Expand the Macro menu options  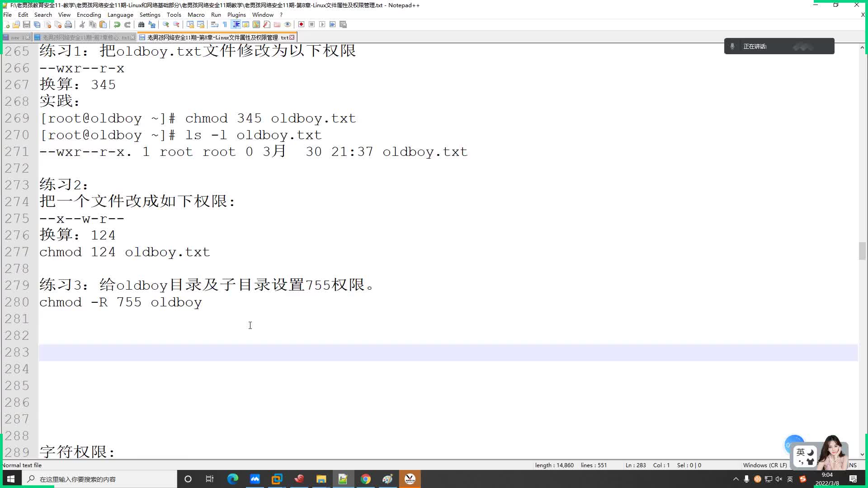pyautogui.click(x=197, y=15)
